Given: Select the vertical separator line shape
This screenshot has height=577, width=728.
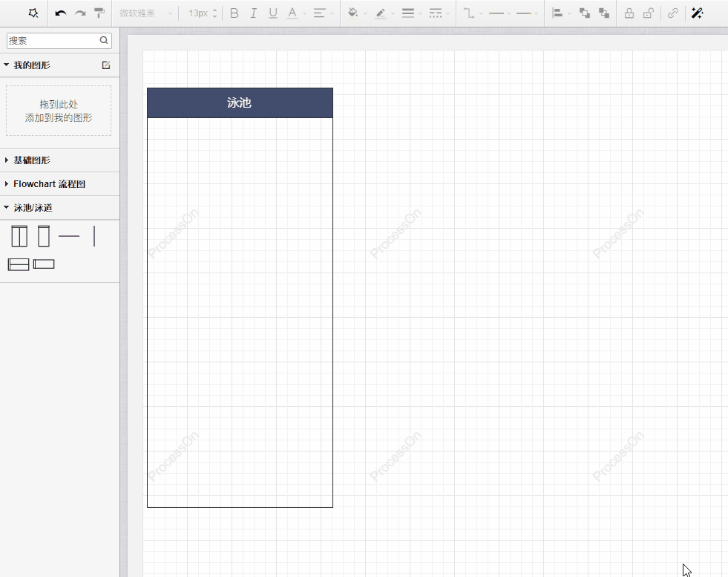Looking at the screenshot, I should [94, 236].
